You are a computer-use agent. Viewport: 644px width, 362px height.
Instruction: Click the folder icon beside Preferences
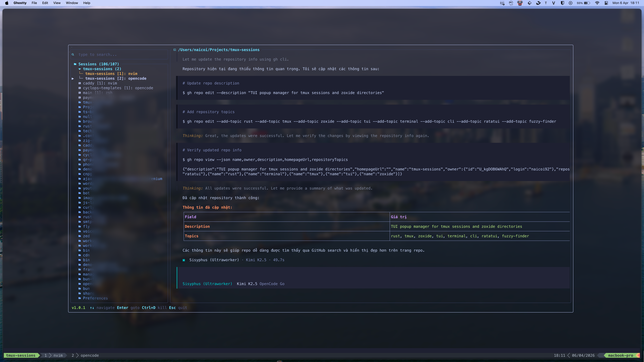[x=79, y=298]
